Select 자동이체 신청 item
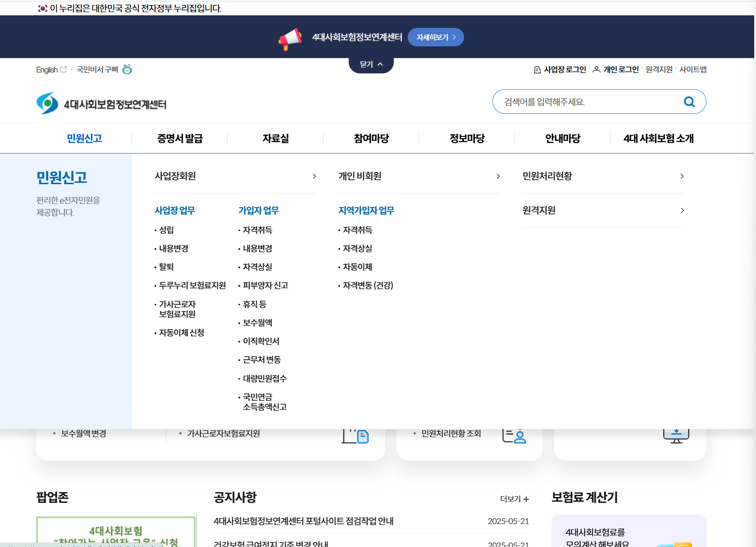This screenshot has height=547, width=756. coord(182,333)
